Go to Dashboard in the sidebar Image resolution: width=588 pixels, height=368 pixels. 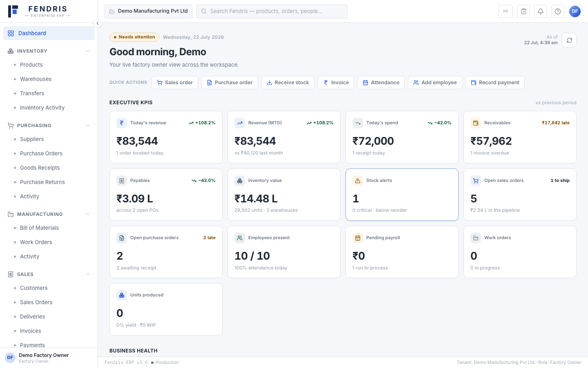click(x=49, y=33)
